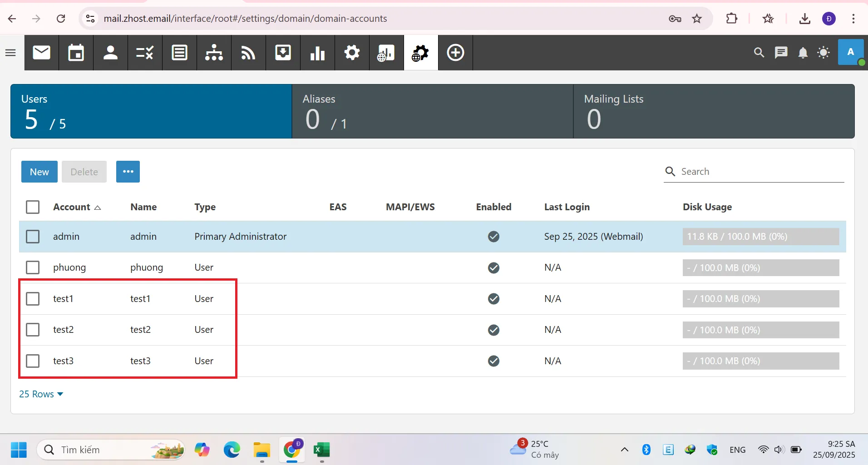Expand the 25 Rows dropdown
868x465 pixels.
pyautogui.click(x=41, y=394)
